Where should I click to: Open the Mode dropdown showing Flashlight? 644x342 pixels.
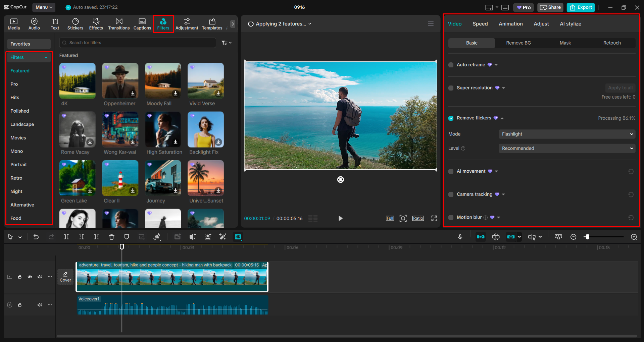coord(566,134)
